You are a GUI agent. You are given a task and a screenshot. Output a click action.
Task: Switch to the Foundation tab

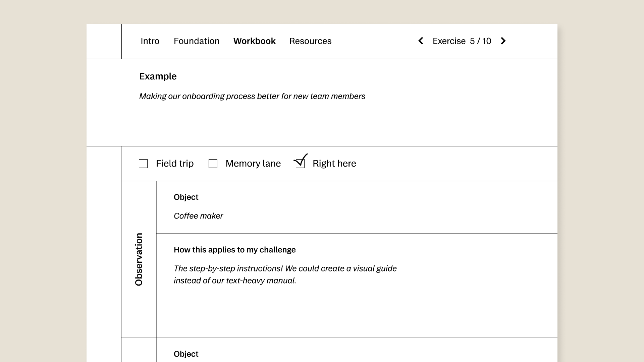click(197, 41)
